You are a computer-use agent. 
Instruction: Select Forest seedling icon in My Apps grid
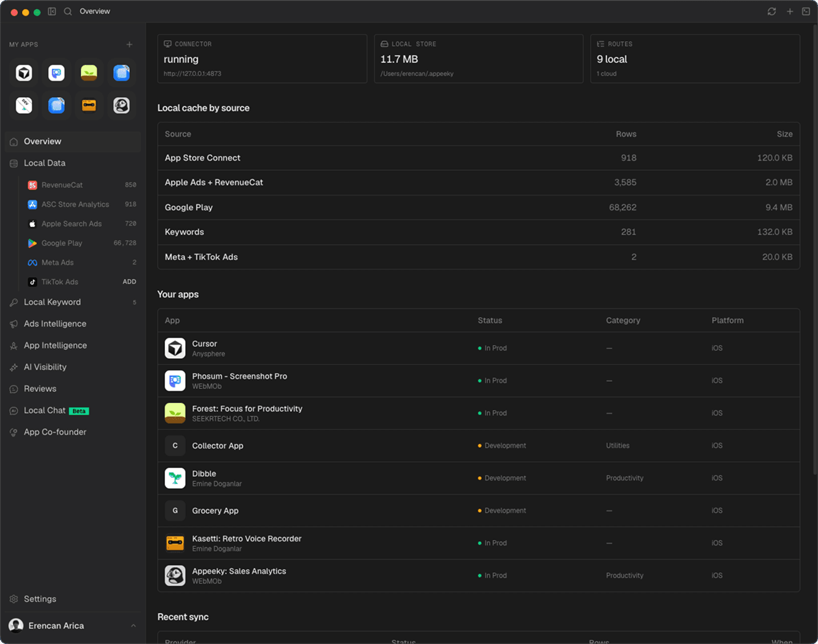(89, 73)
